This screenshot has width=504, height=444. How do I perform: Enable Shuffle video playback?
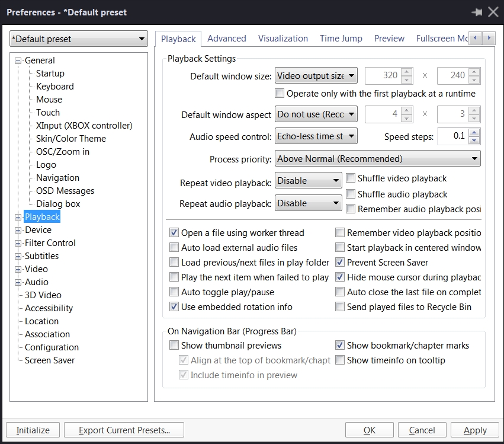point(351,178)
